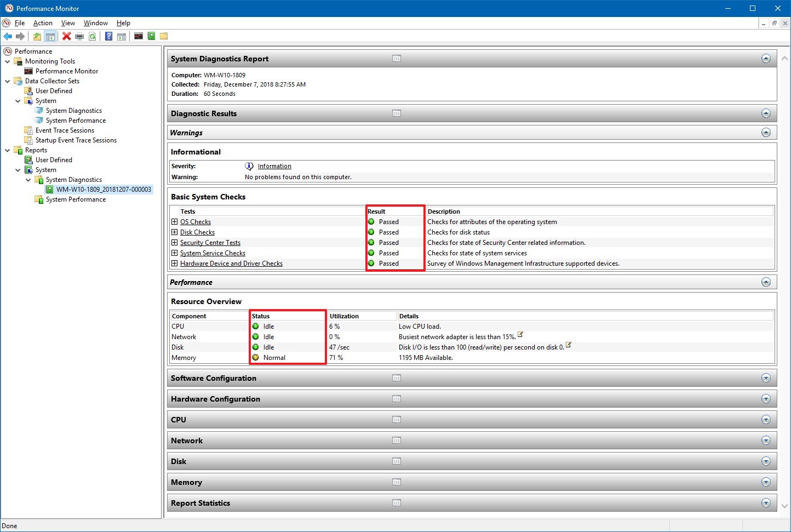Click the Back navigation arrow icon
The image size is (791, 532).
[x=8, y=36]
